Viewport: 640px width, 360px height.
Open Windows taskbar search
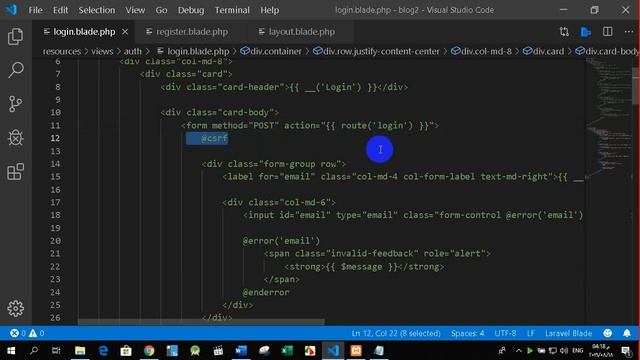click(x=34, y=351)
